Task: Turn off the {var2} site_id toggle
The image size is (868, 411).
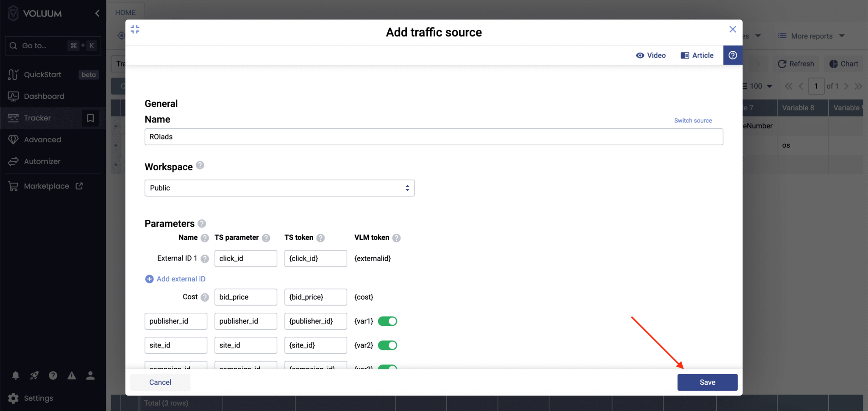Action: click(x=388, y=345)
